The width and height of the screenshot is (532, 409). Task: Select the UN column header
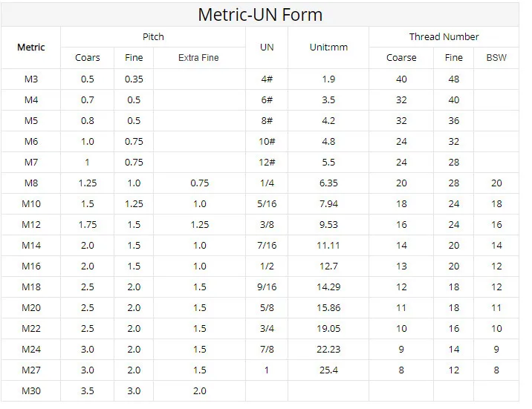coord(267,48)
